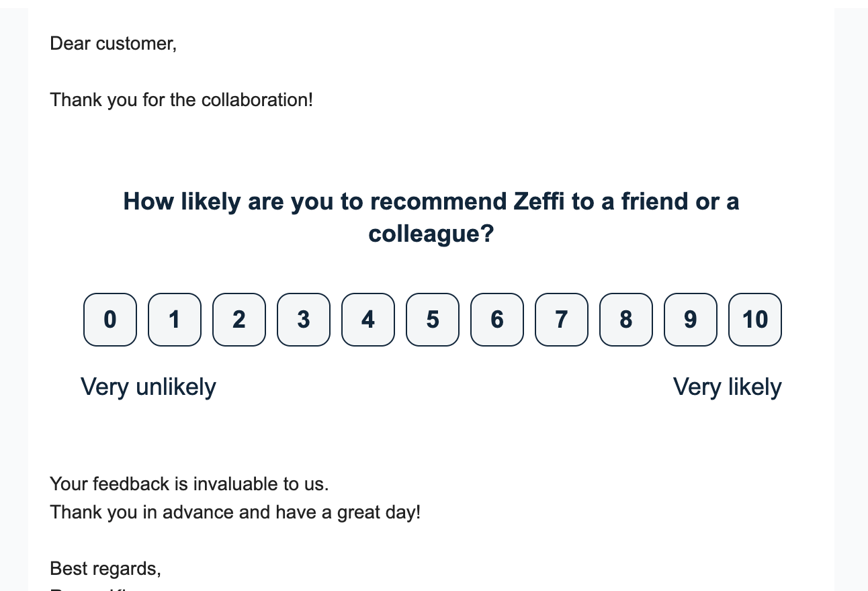Click the word "Zeffi" in the heading

pos(539,202)
